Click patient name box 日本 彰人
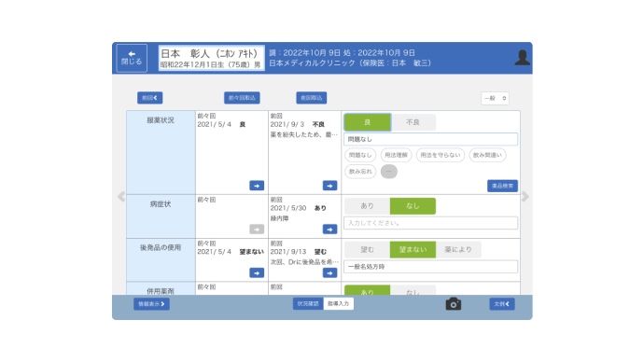The height and width of the screenshot is (362, 644). point(211,58)
